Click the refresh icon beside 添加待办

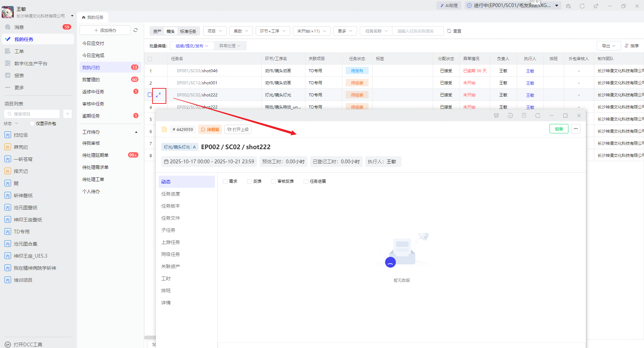point(136,30)
